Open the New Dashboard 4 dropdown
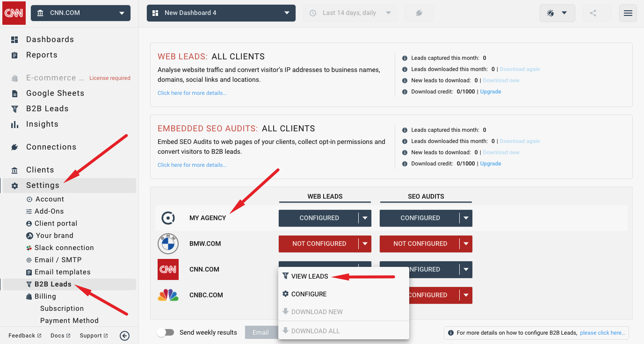 pyautogui.click(x=221, y=13)
